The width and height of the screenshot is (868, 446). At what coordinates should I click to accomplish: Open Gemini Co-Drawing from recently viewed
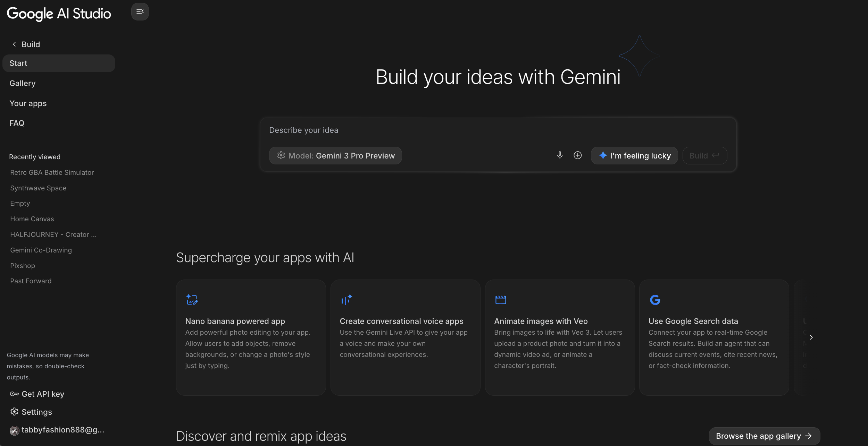[41, 250]
